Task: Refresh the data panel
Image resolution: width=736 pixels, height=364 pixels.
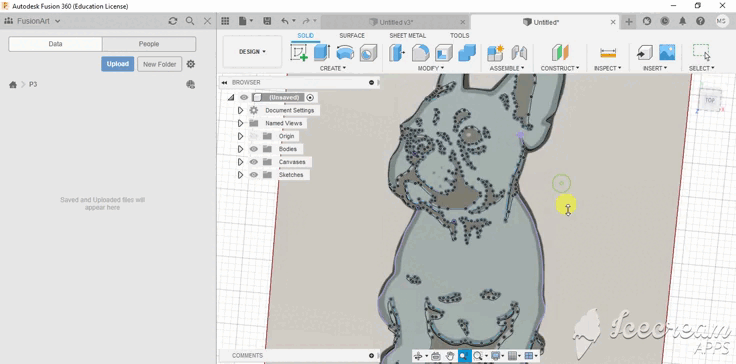Action: 173,21
